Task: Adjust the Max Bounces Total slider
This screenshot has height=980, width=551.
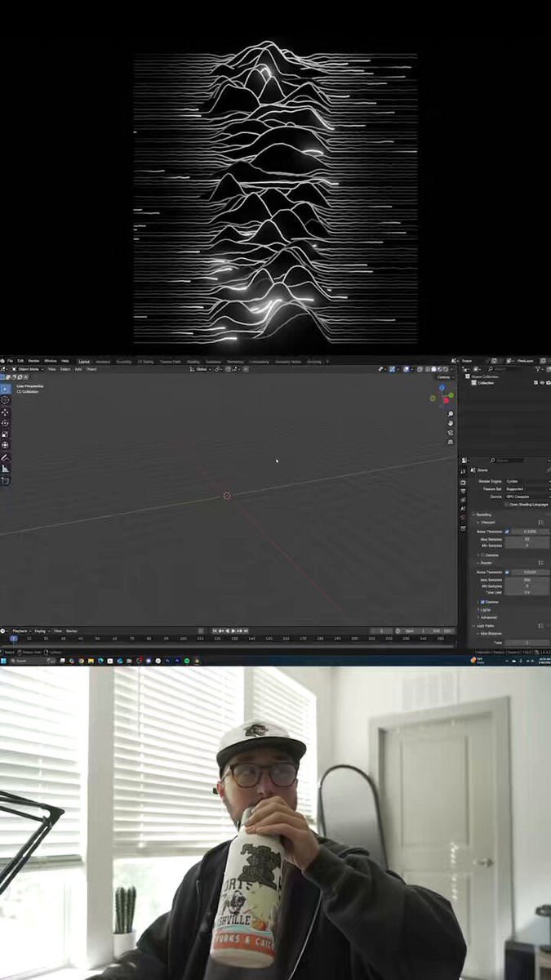Action: (x=527, y=643)
